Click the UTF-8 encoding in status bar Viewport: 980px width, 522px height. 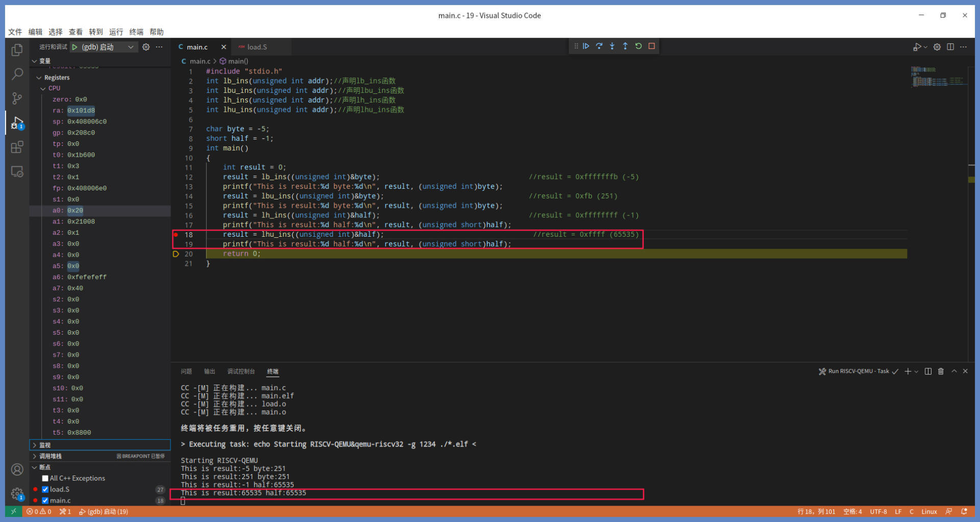(878, 512)
